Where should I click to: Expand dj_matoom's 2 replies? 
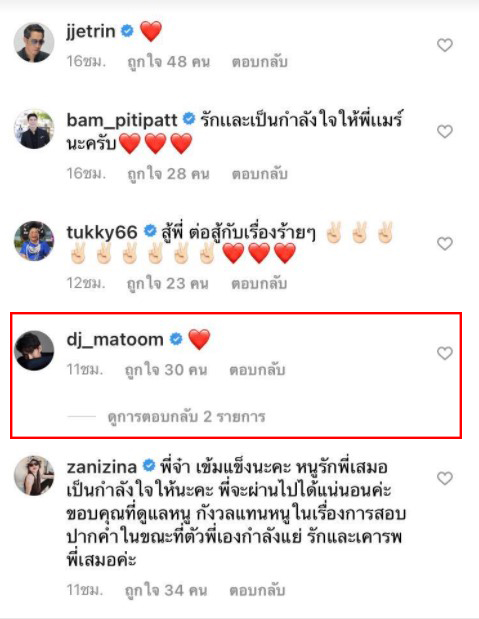pyautogui.click(x=186, y=416)
